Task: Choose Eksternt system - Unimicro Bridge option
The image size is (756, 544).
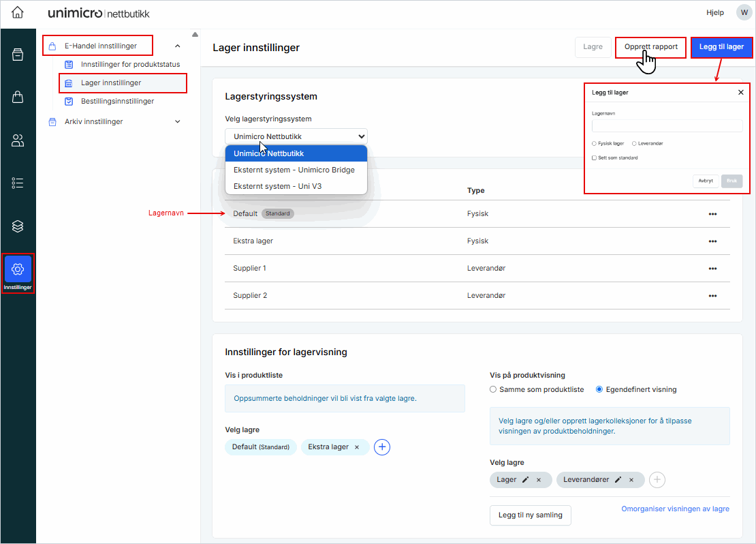Action: pos(294,170)
